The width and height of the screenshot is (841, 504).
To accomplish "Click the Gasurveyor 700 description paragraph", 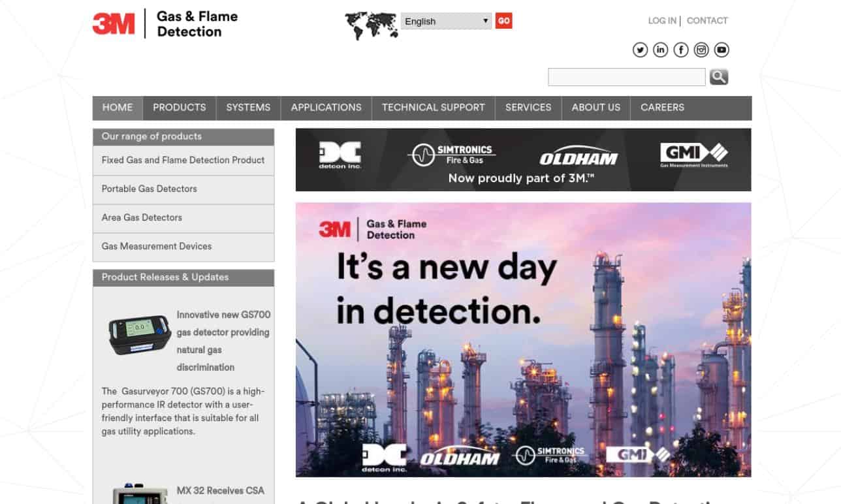I will pyautogui.click(x=183, y=411).
